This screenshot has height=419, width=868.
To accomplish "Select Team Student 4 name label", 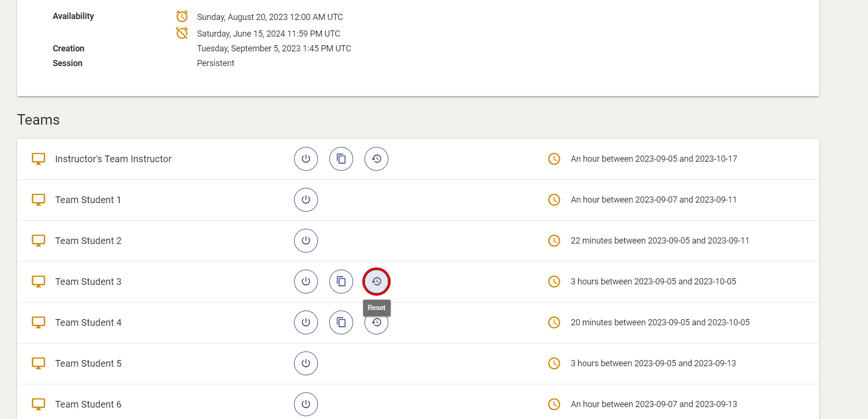I will pos(88,322).
